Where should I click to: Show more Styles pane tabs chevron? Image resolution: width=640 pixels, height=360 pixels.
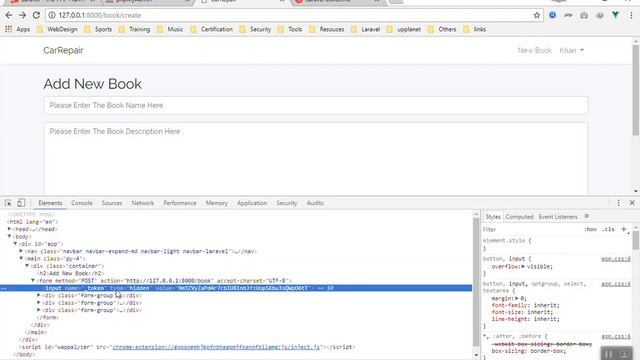tap(587, 216)
